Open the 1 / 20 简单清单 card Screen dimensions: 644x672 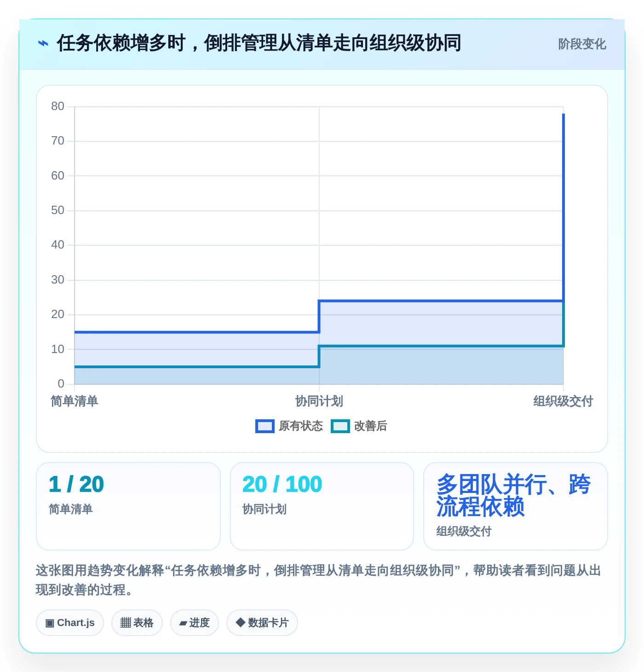pos(128,506)
